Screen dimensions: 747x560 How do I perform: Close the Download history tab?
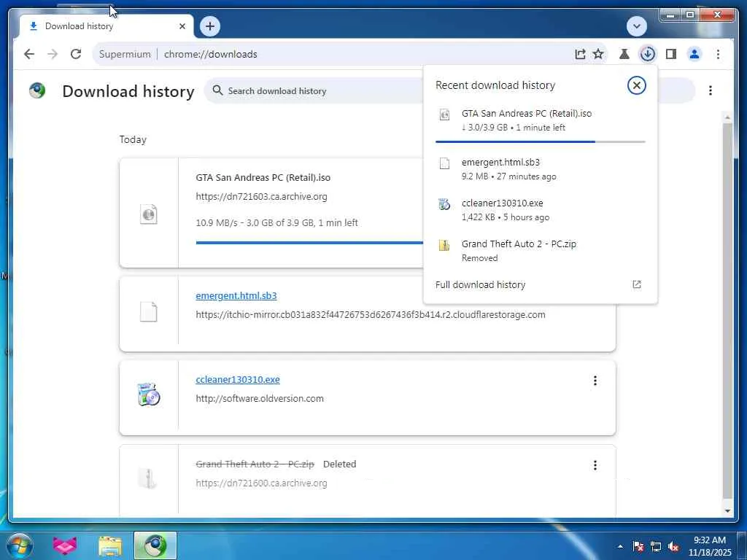point(182,26)
